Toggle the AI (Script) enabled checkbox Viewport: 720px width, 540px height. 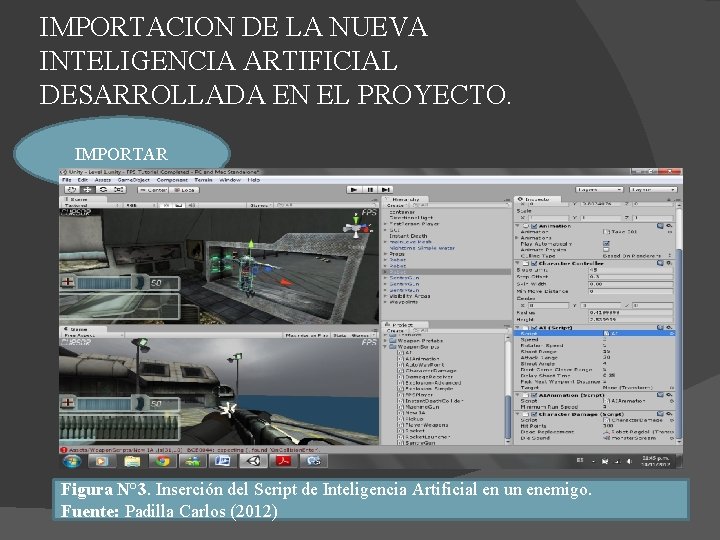coord(534,327)
